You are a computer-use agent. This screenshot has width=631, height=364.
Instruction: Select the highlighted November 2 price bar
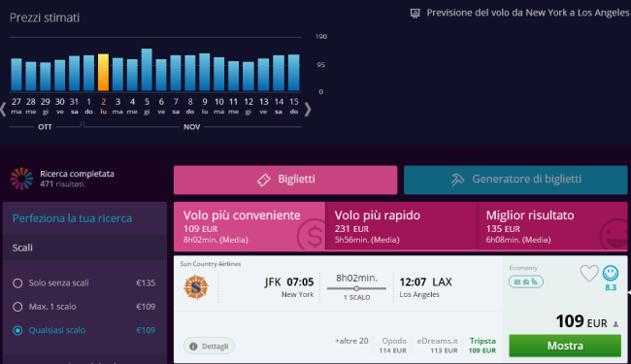104,73
